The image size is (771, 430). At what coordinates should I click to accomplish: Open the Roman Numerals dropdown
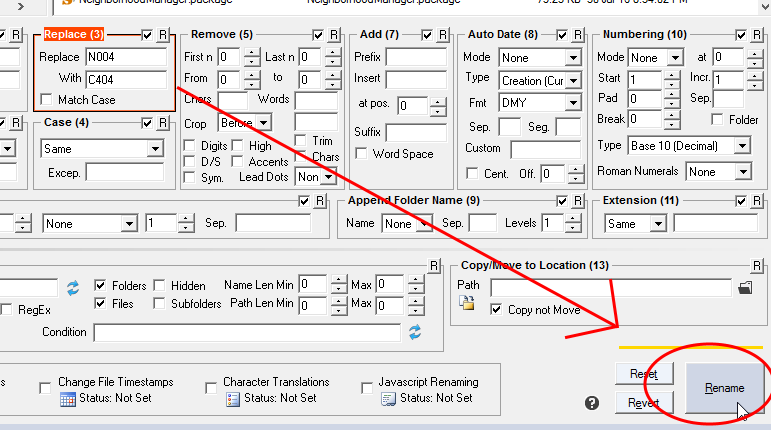point(718,172)
